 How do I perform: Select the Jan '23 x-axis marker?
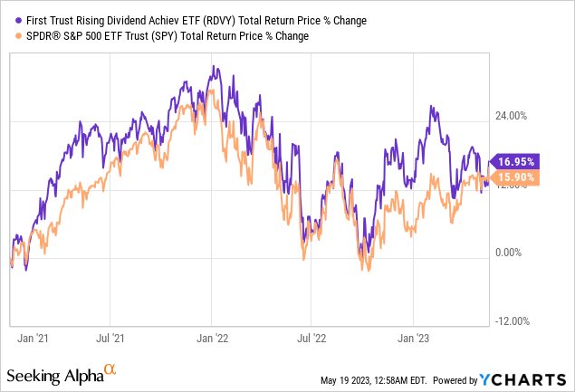pos(413,339)
